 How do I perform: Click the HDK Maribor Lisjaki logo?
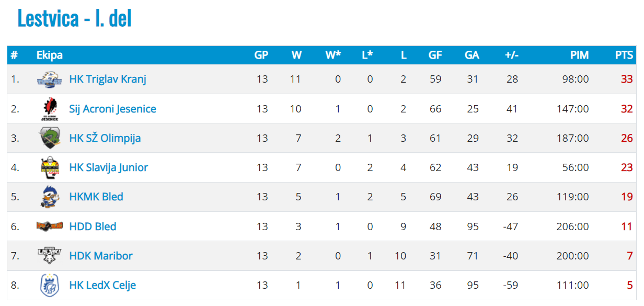coord(50,256)
